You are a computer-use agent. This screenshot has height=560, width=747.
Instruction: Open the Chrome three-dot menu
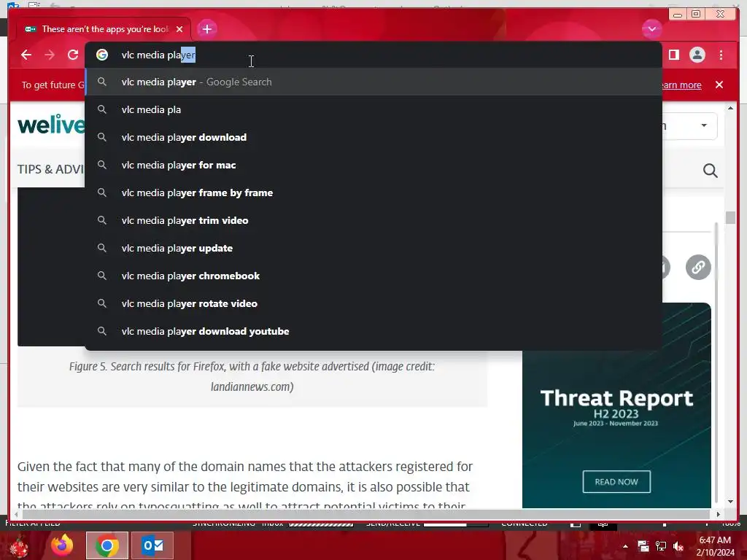[x=721, y=55]
